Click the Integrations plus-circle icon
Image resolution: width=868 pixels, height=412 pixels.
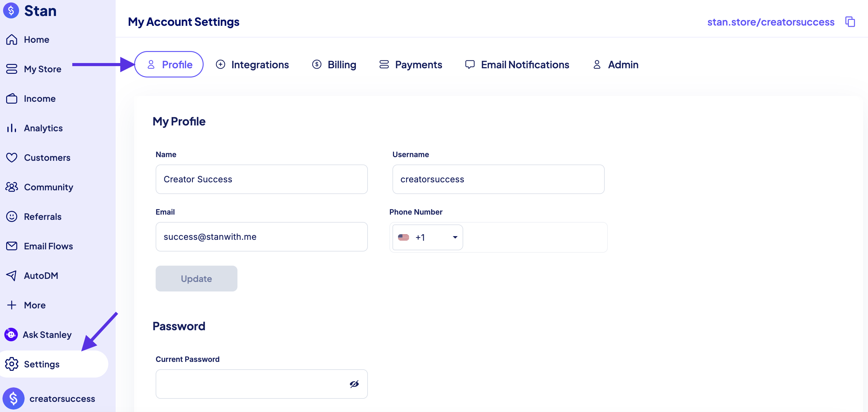(x=220, y=64)
